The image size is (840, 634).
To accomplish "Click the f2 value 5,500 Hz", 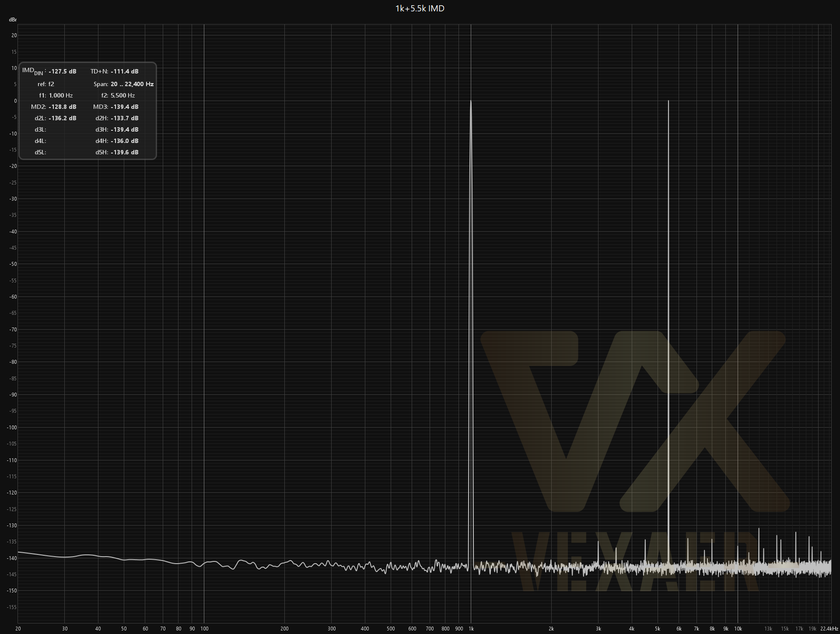I will point(123,95).
